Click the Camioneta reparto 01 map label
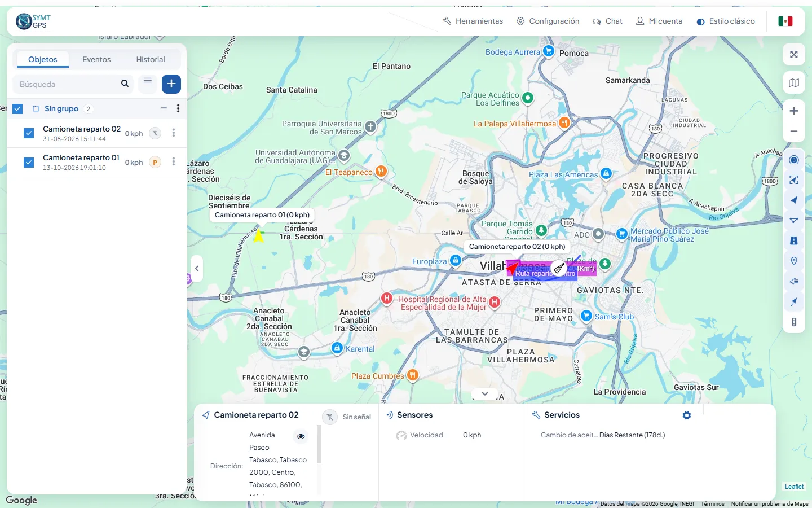Image resolution: width=812 pixels, height=508 pixels. 262,215
